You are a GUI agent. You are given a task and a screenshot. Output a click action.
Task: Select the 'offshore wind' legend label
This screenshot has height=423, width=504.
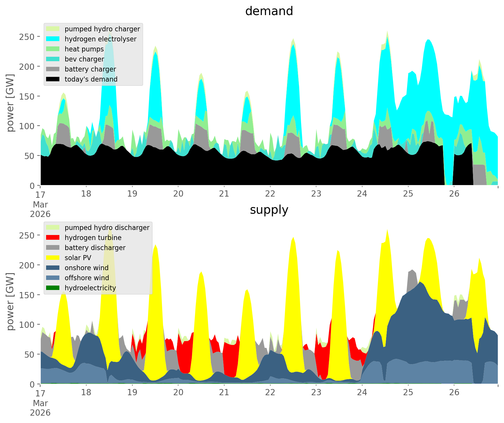87,278
